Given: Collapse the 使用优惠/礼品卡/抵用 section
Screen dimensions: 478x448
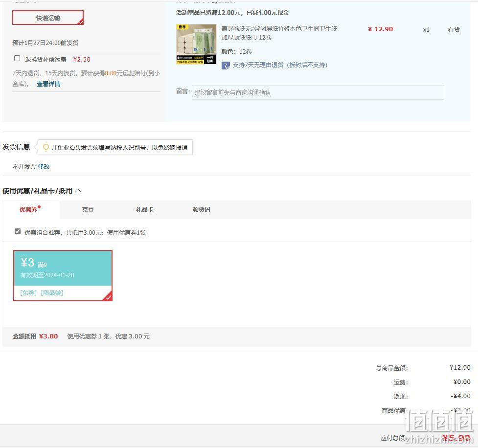Looking at the screenshot, I should (x=78, y=191).
